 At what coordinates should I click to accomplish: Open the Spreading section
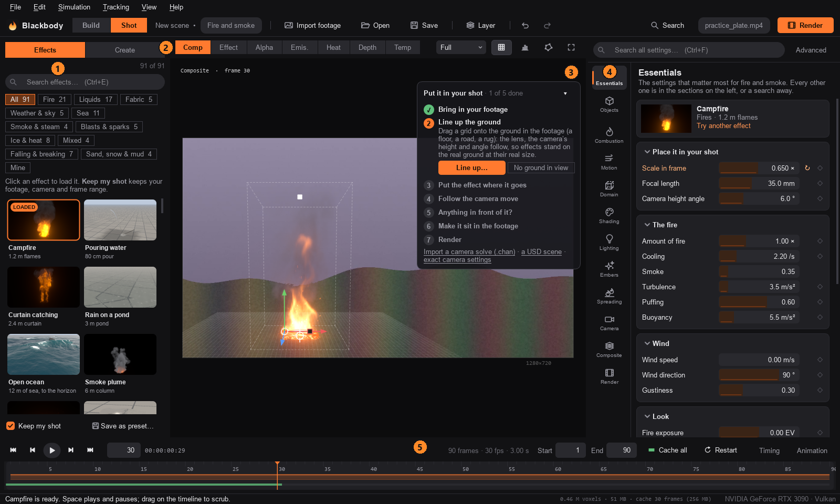[x=609, y=296]
